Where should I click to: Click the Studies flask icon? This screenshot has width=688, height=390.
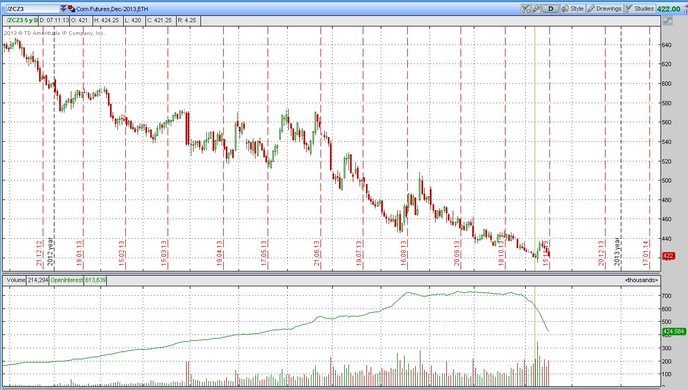(x=629, y=8)
